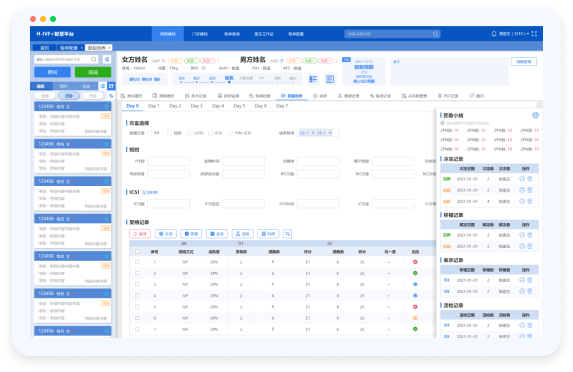Switch patient list to grid view icon

click(111, 86)
